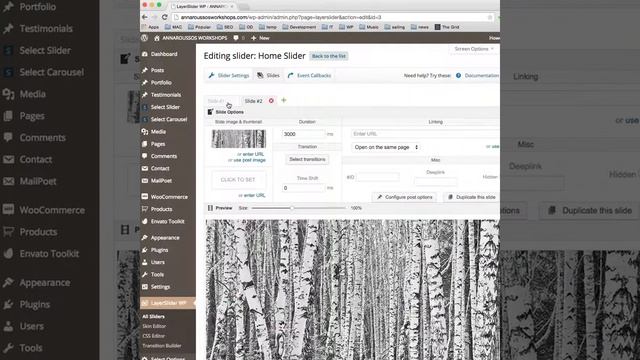The height and width of the screenshot is (360, 640).
Task: Click the Documentation help icon
Action: click(458, 76)
